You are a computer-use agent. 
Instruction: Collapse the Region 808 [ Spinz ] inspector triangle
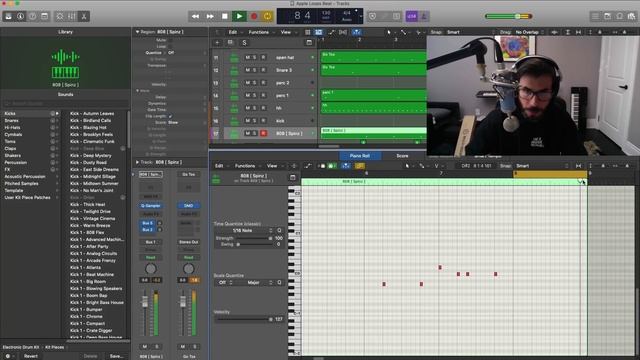pyautogui.click(x=137, y=32)
